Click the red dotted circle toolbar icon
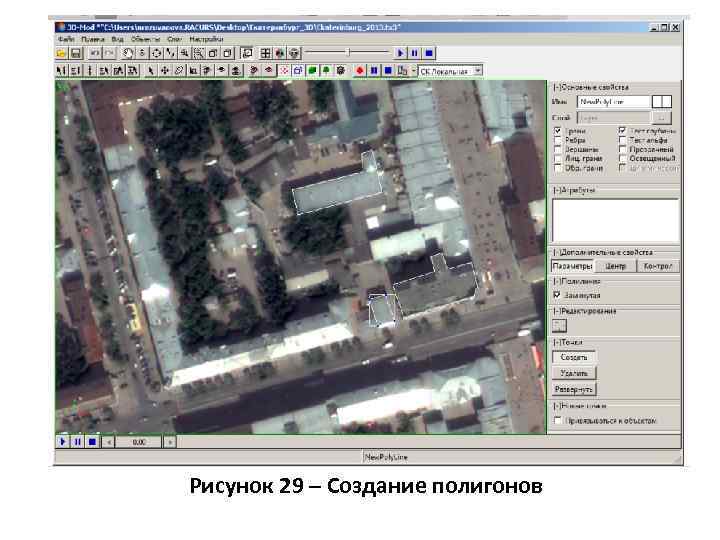This screenshot has width=720, height=540. point(284,71)
